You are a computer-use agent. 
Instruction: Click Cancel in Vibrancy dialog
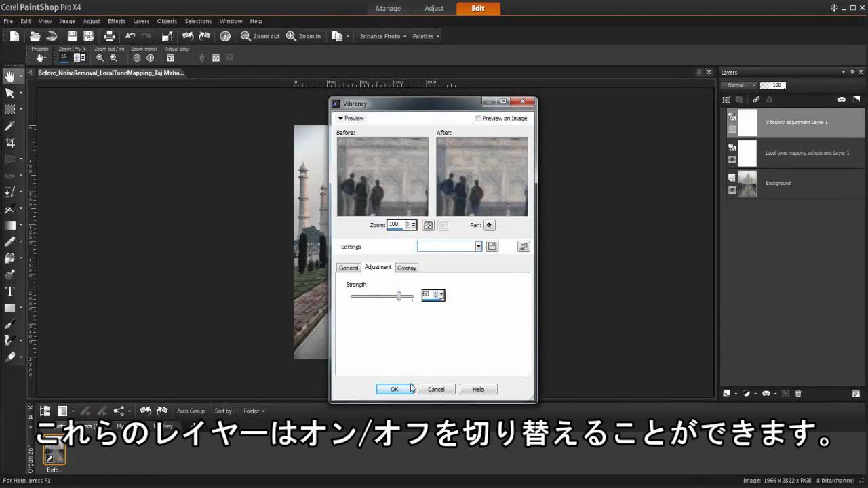(x=436, y=389)
